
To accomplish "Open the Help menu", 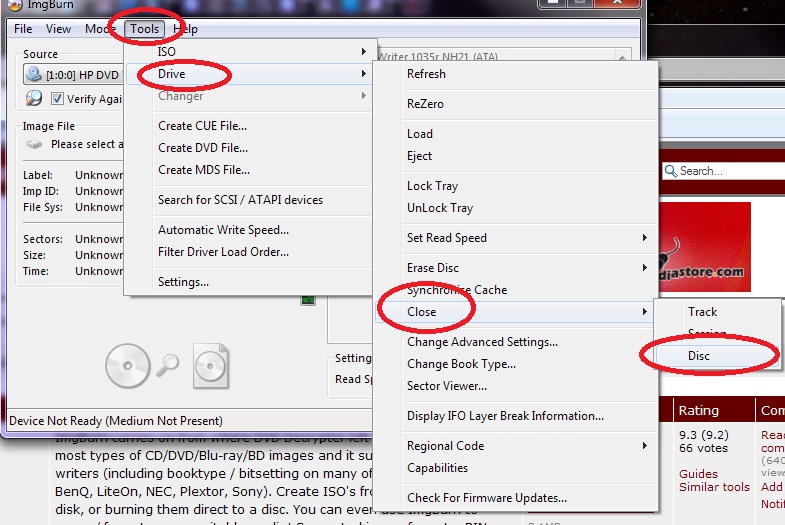I will (x=186, y=29).
